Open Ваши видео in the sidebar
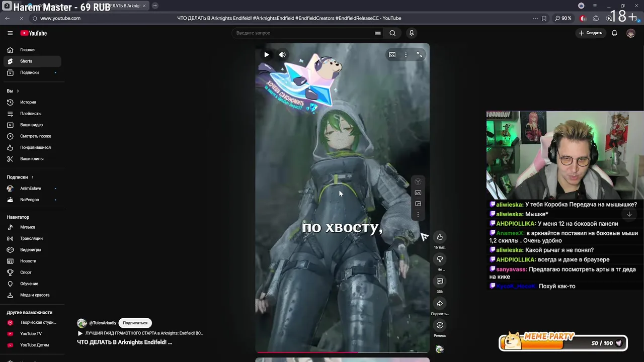Viewport: 644px width, 362px height. tap(32, 125)
